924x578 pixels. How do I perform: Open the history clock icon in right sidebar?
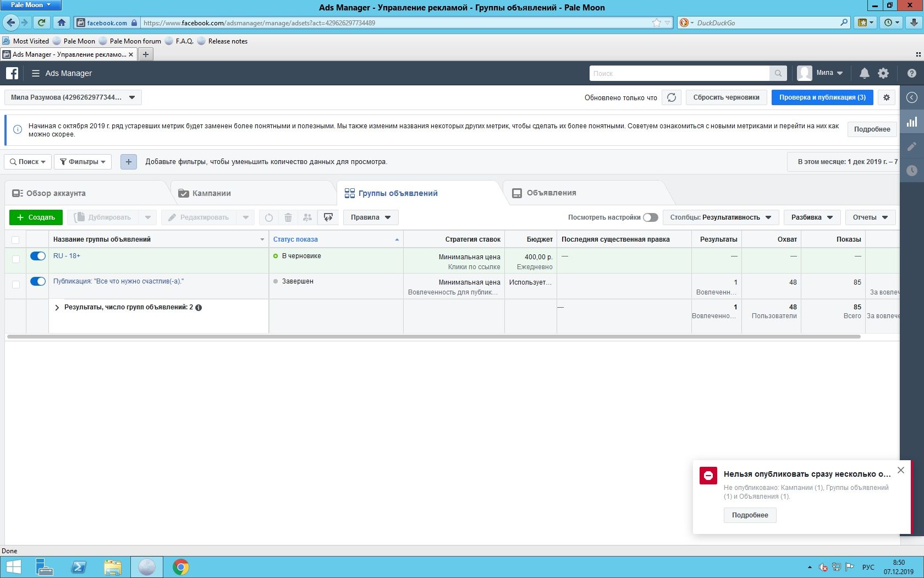[x=912, y=171]
